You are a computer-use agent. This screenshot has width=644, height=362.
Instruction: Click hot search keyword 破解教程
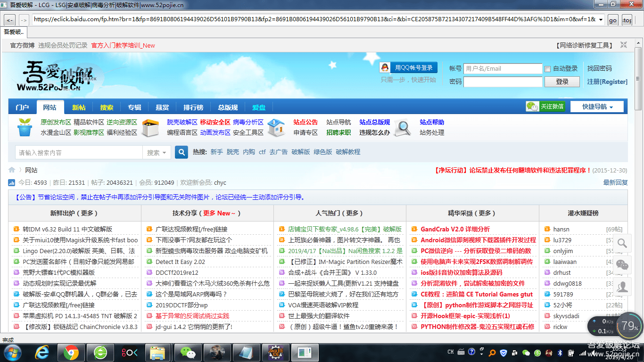tap(348, 152)
